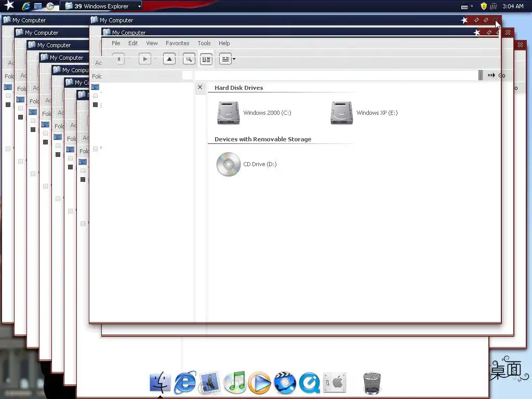Screen dimensions: 532x399
Task: Open the Help menu
Action: pos(224,43)
